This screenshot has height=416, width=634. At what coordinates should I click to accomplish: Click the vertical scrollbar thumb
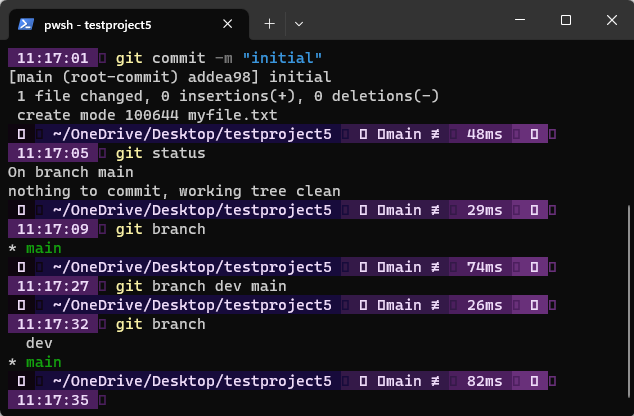pyautogui.click(x=627, y=300)
